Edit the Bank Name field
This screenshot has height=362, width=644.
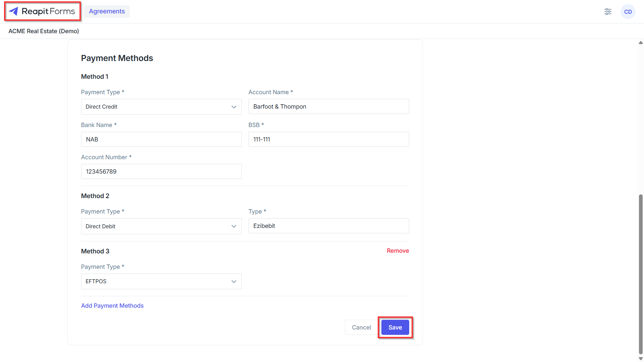point(161,139)
